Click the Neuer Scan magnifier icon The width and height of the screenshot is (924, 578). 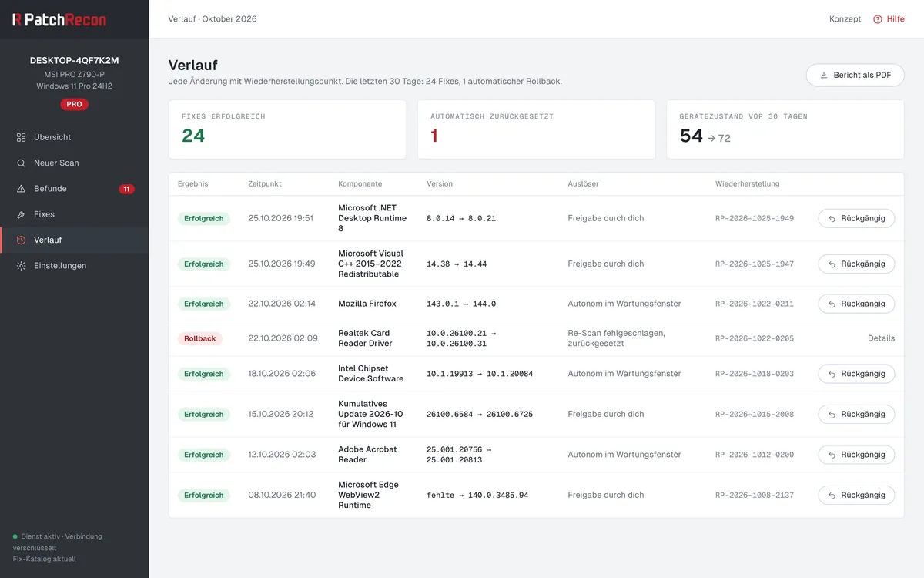tap(21, 163)
